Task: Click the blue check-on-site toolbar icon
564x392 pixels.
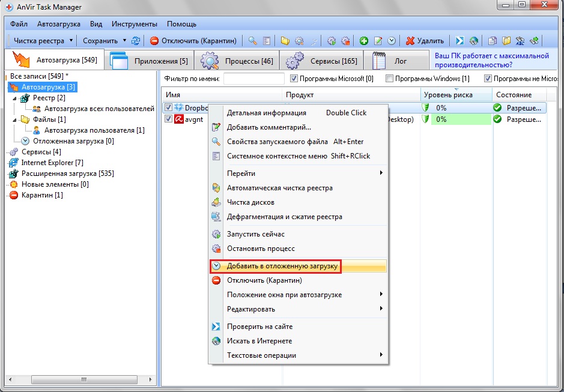Action: click(459, 41)
